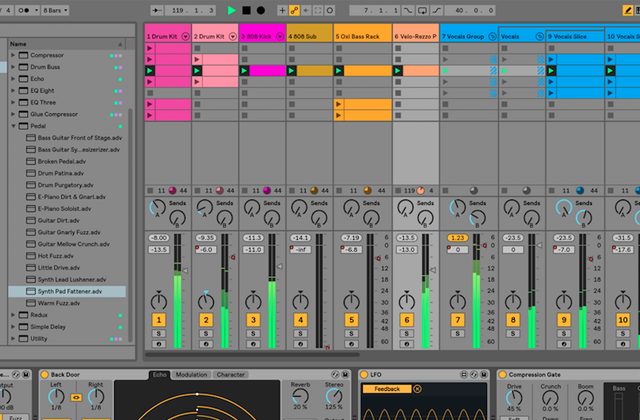Click the Capture MIDI icon

coord(318,10)
